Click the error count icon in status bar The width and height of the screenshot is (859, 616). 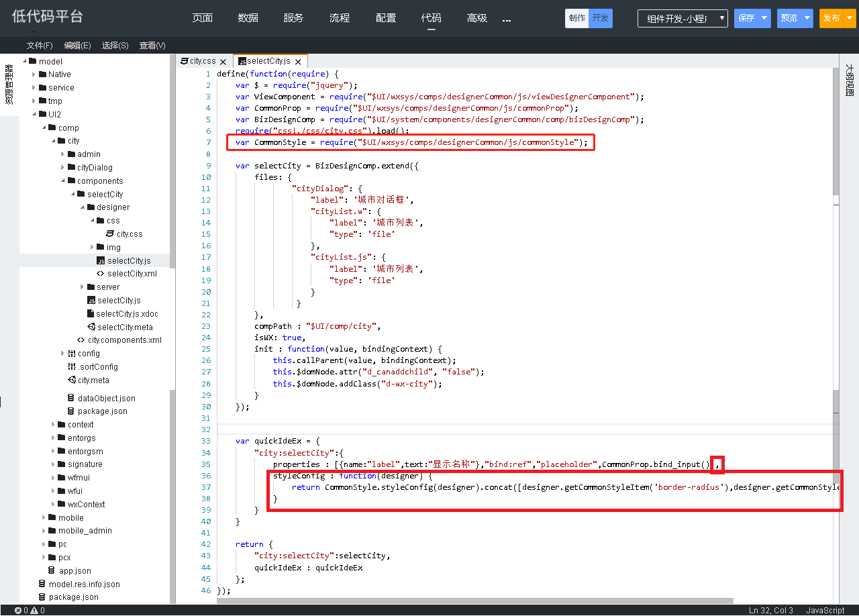(x=18, y=611)
